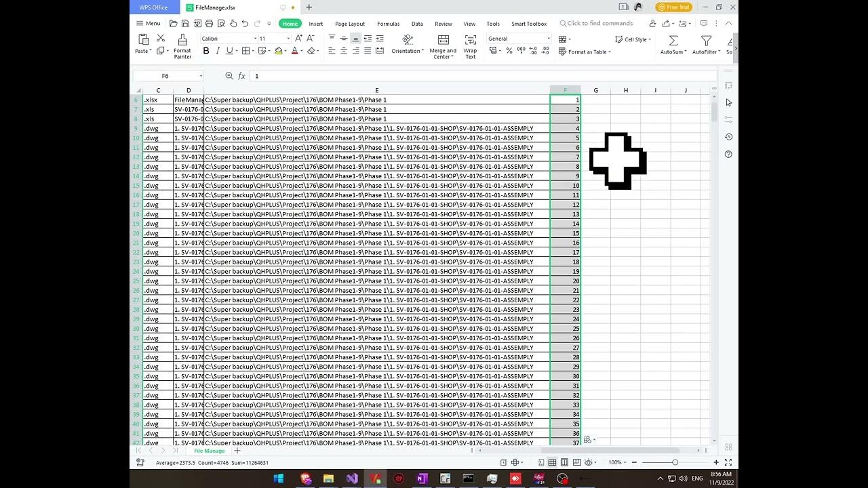Open OneNote from the taskbar
Image resolution: width=868 pixels, height=488 pixels.
click(422, 479)
